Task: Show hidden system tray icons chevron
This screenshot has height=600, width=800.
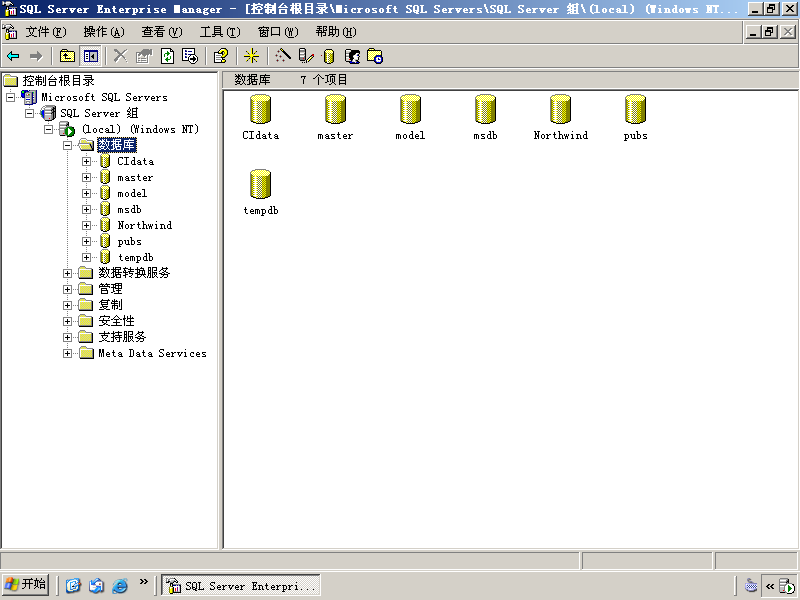Action: point(770,586)
